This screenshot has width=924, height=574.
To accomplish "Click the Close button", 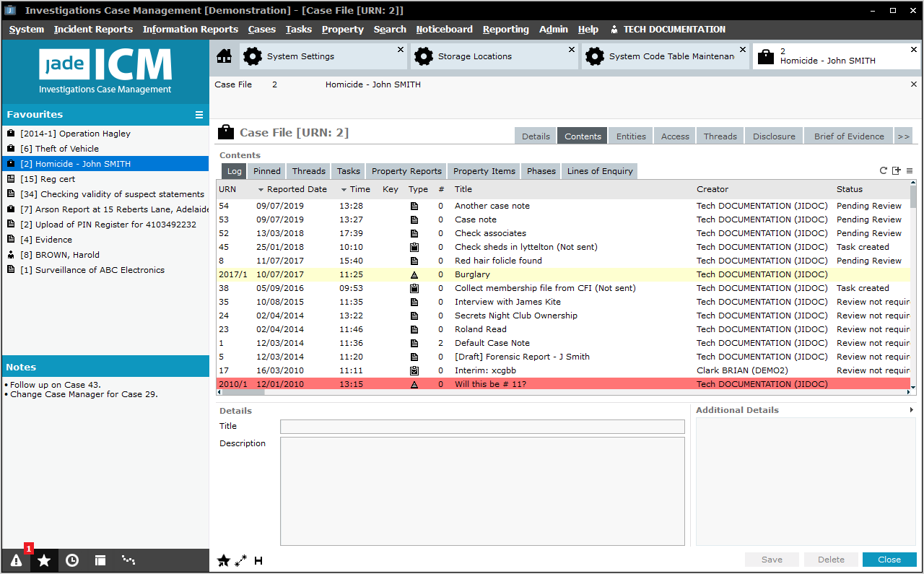I will (x=889, y=560).
